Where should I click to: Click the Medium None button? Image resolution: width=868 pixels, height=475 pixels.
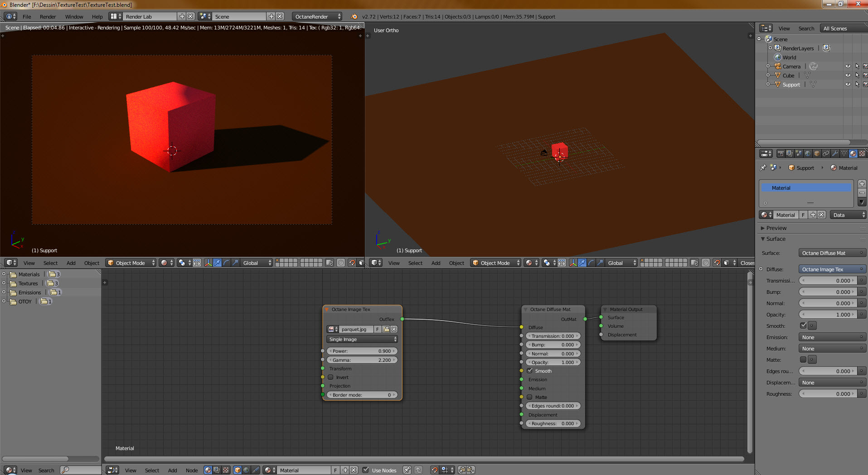(x=832, y=349)
